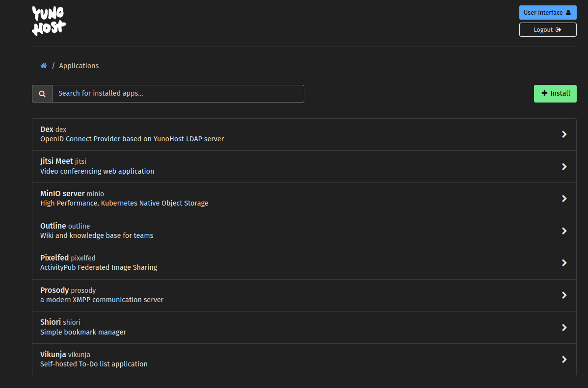Screen dimensions: 588x388
Task: Open the Pixelfed app entry
Action: (x=304, y=263)
